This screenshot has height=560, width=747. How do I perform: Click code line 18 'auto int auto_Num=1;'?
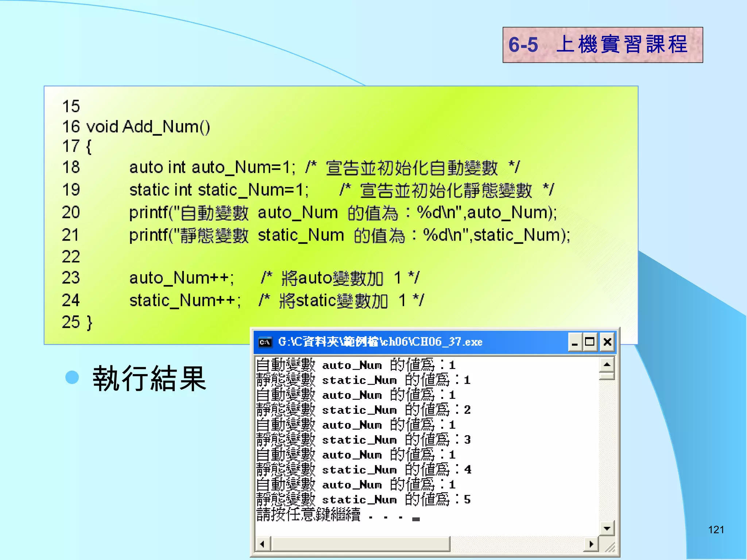point(212,167)
